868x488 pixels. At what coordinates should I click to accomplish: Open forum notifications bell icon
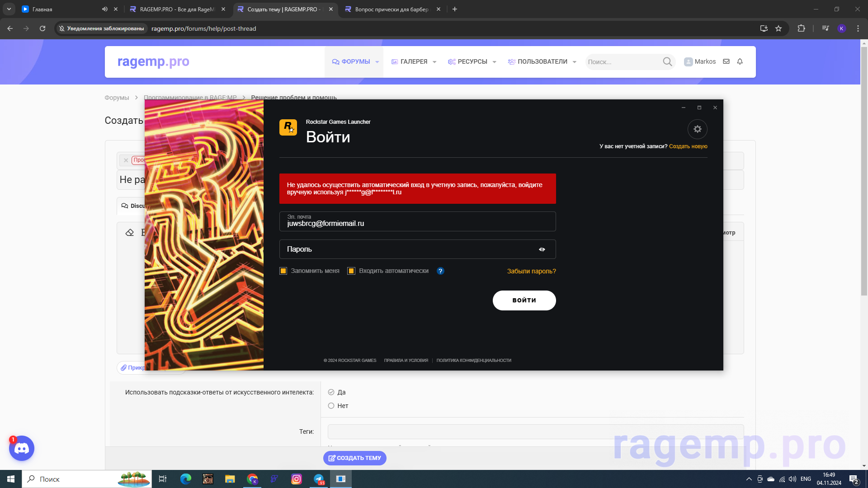click(740, 61)
